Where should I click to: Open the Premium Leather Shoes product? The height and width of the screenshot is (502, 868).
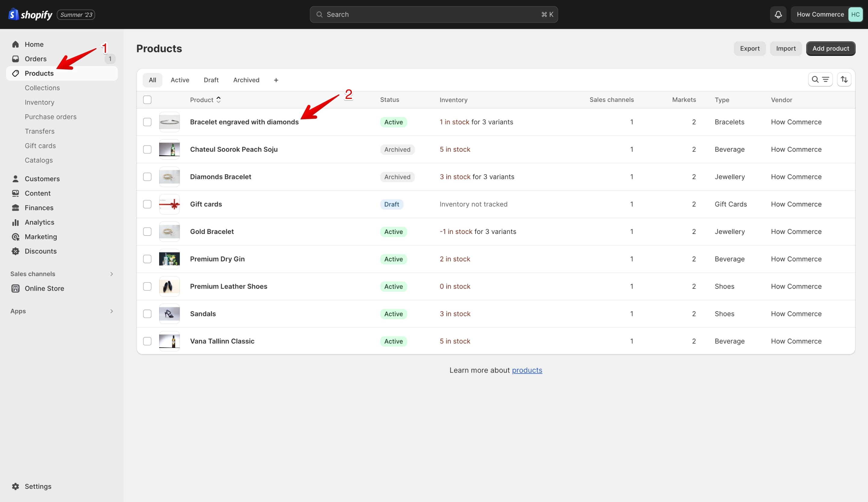(229, 286)
